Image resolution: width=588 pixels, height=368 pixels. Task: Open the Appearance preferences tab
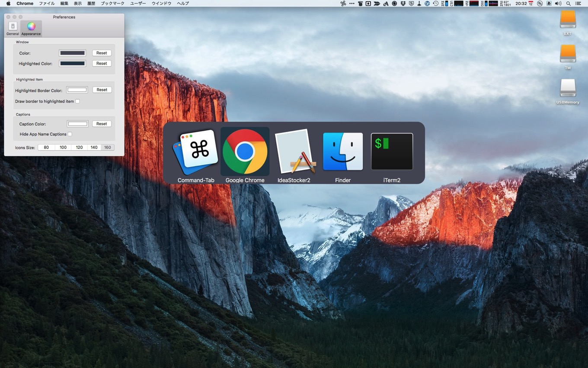click(31, 29)
